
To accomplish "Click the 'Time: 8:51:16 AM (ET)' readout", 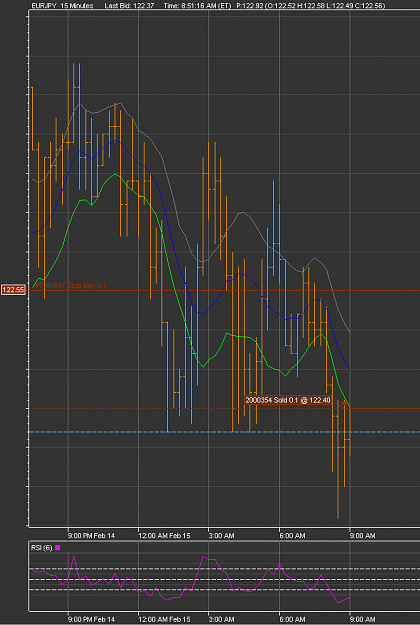I will pos(197,6).
